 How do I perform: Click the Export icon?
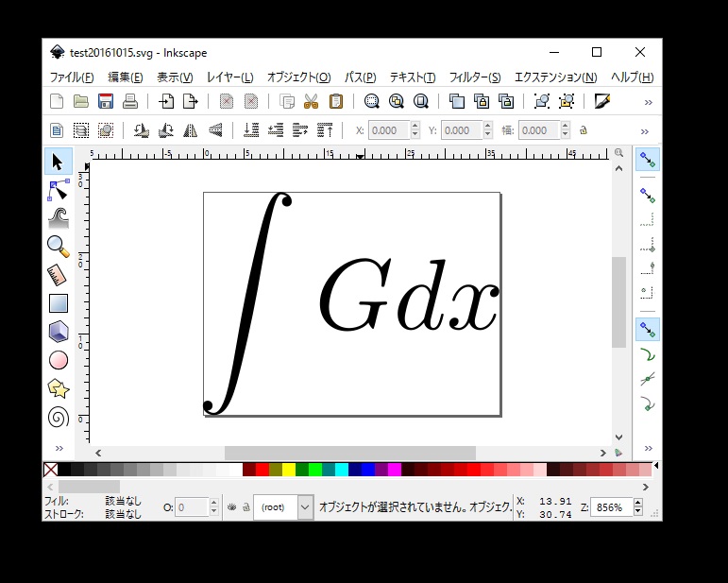coord(191,101)
